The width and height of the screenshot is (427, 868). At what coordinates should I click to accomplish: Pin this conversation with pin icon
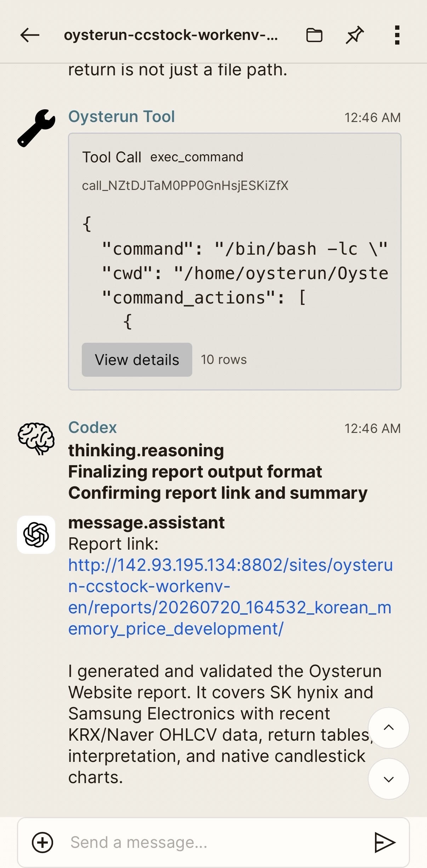[x=355, y=35]
